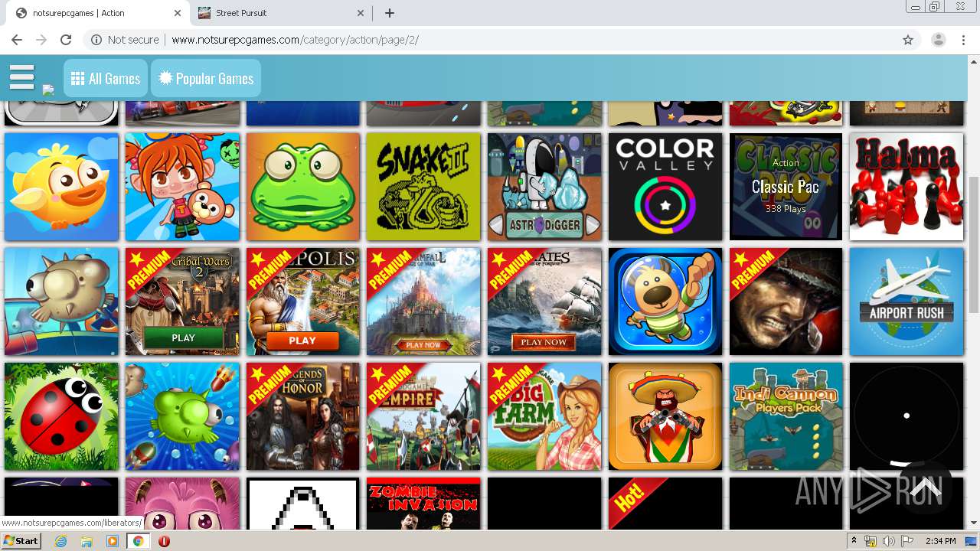
Task: Click the scroll-to-top arrow button
Action: [925, 487]
